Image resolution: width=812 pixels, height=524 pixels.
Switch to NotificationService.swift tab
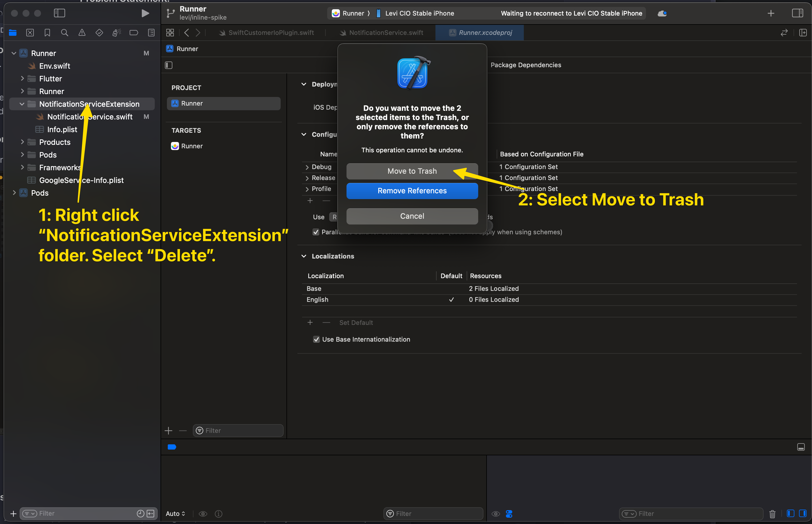(381, 33)
